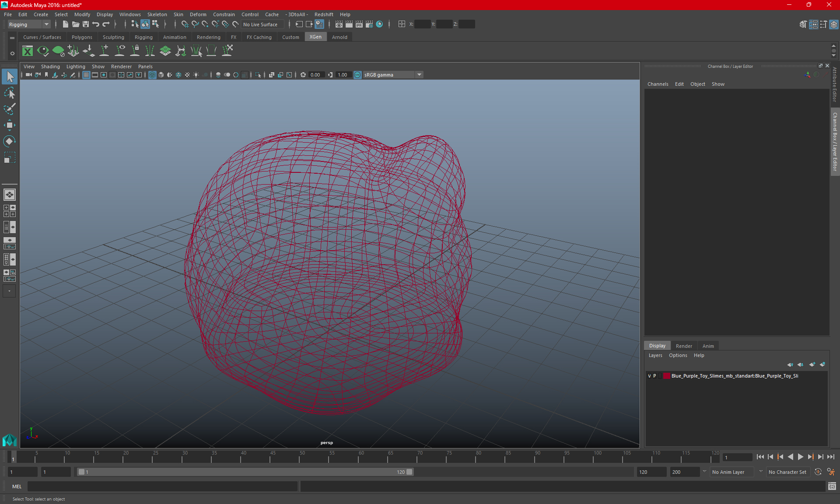Click the Display button in Channel Box
Image resolution: width=840 pixels, height=504 pixels.
point(657,345)
